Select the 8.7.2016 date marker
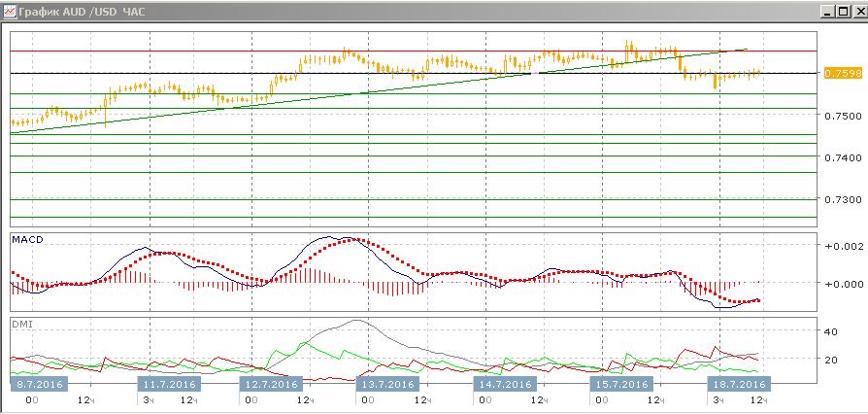 coord(39,384)
